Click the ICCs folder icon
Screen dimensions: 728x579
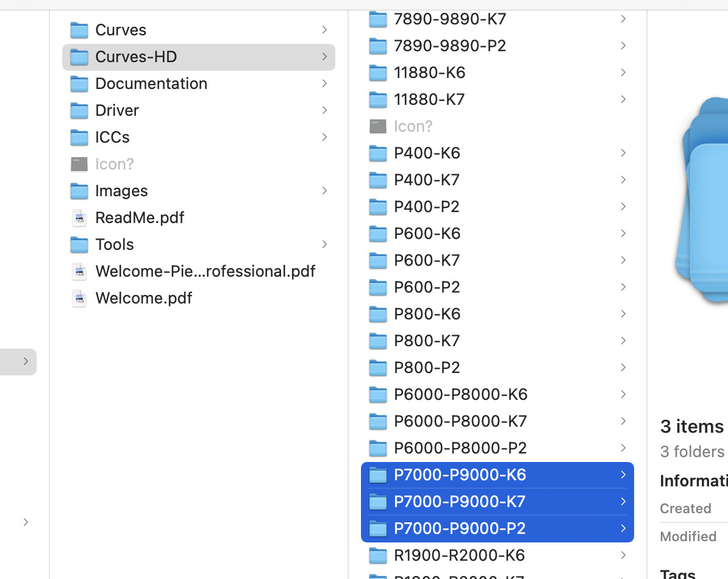[x=79, y=137]
